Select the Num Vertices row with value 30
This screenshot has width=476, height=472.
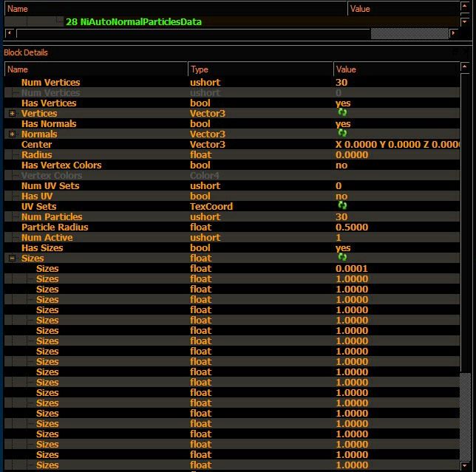click(232, 82)
